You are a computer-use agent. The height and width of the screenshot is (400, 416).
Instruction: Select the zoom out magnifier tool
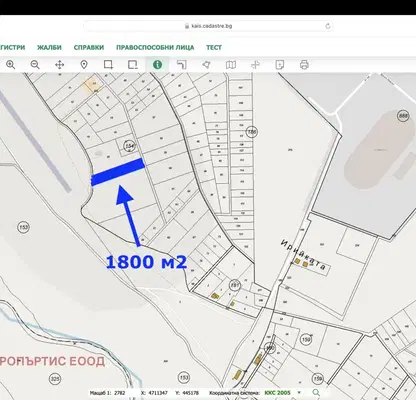pos(35,65)
